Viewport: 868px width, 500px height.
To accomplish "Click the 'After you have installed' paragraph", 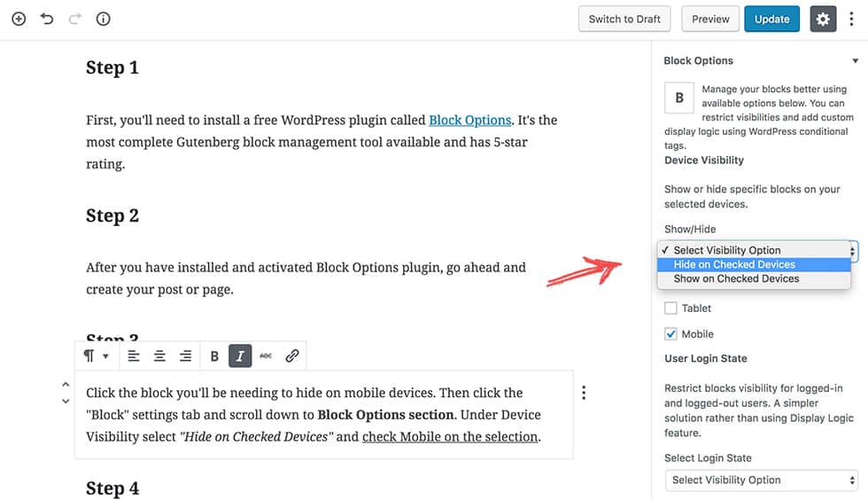I will pyautogui.click(x=306, y=278).
